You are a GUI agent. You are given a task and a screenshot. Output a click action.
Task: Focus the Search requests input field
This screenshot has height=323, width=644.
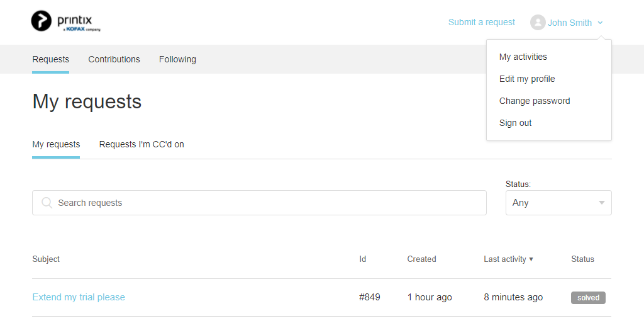pyautogui.click(x=264, y=203)
